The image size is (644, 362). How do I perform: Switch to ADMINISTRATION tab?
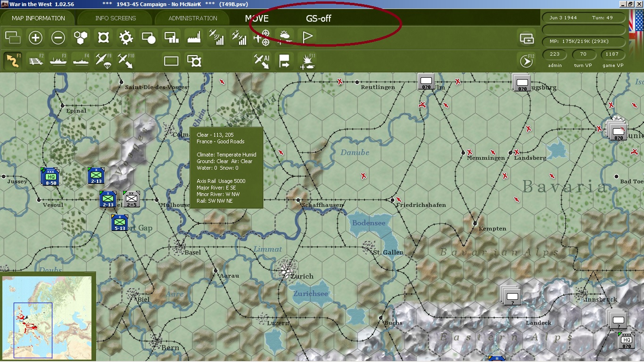pos(193,18)
